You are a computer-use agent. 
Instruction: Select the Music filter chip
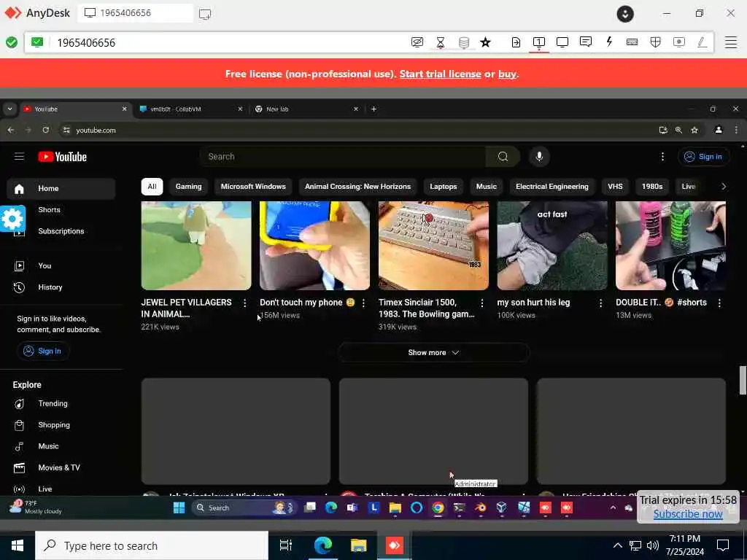click(487, 187)
